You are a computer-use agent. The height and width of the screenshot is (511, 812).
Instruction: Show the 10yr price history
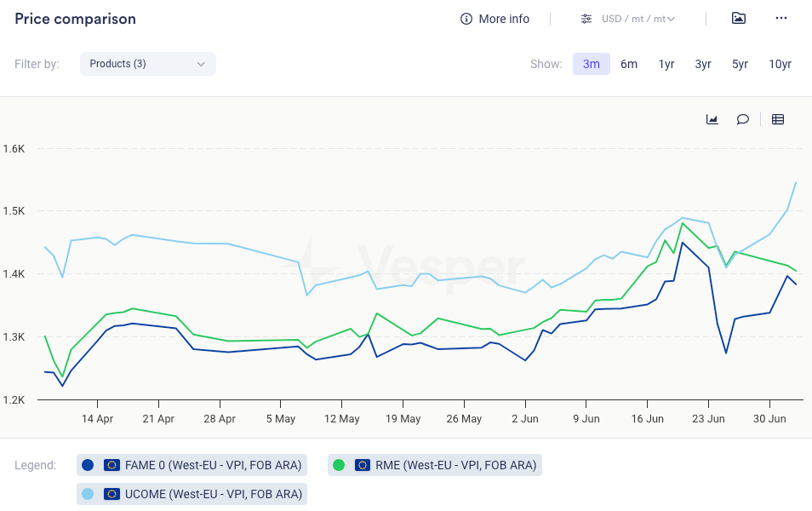[780, 64]
